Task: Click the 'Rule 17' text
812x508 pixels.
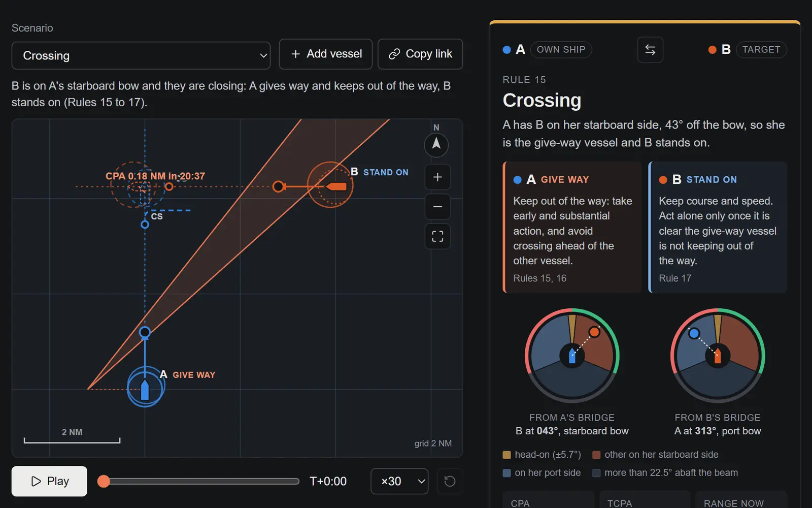Action: pos(675,278)
